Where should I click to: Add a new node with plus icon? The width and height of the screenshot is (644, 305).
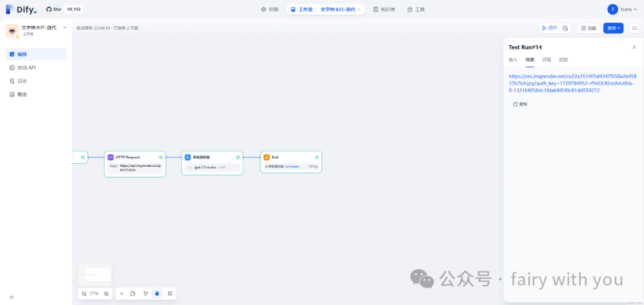(122, 294)
